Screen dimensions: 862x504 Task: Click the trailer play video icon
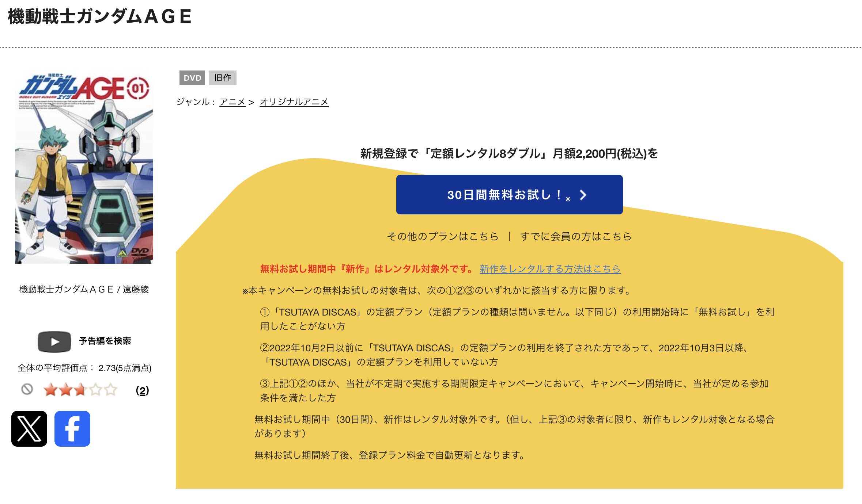pyautogui.click(x=54, y=341)
